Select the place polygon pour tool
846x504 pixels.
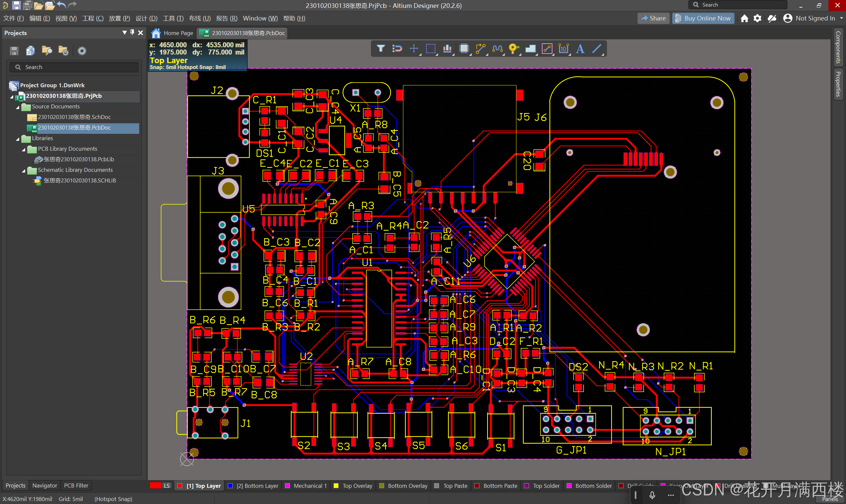tap(530, 49)
